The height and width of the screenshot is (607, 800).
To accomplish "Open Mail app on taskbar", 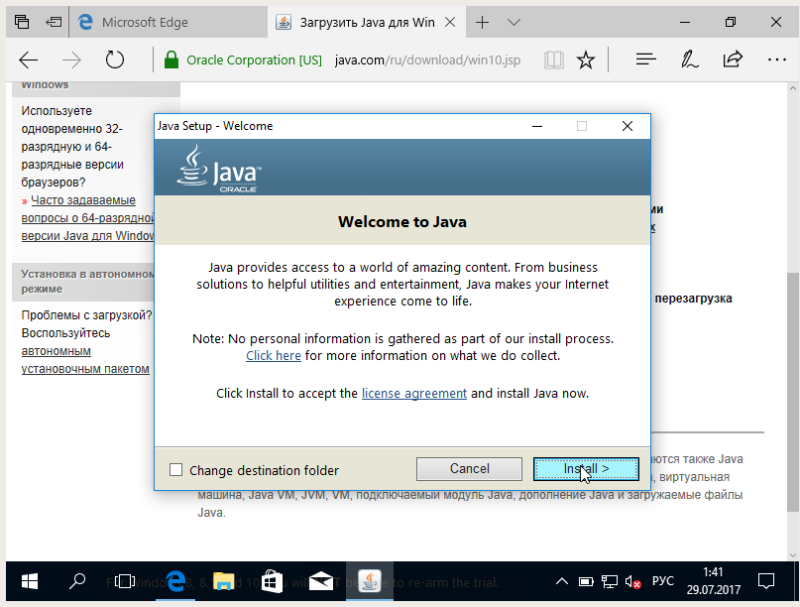I will [x=321, y=581].
